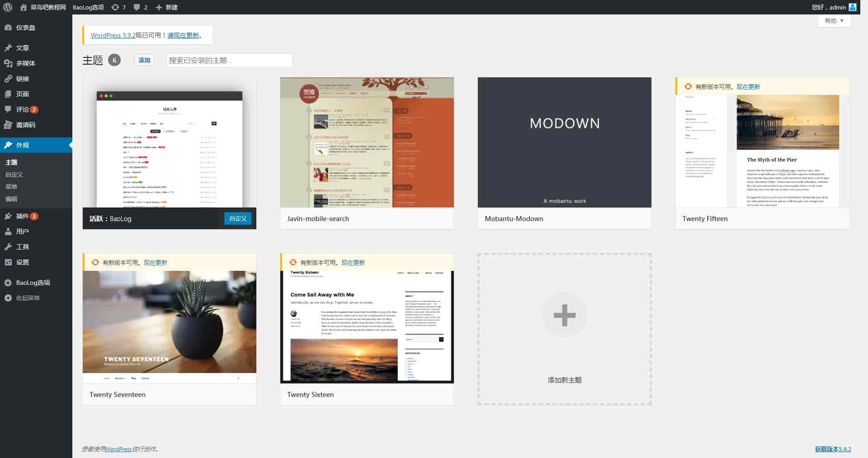Select the active BaoLog theme screenshot

[x=169, y=142]
